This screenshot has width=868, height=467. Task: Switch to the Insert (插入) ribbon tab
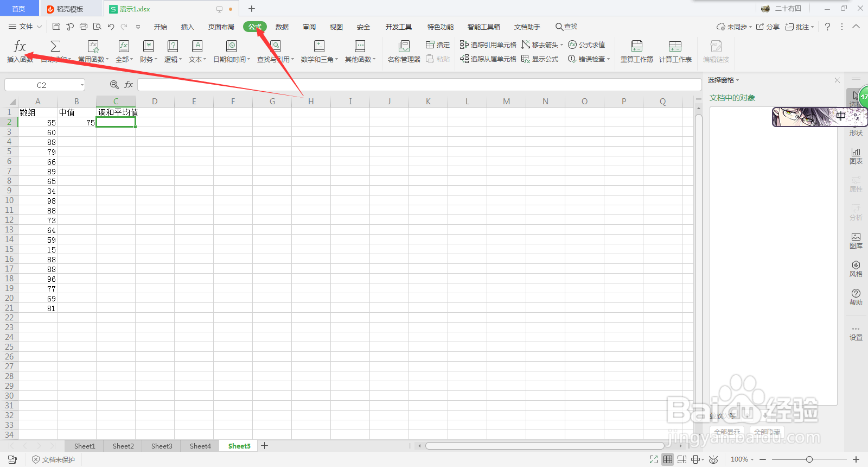[187, 27]
